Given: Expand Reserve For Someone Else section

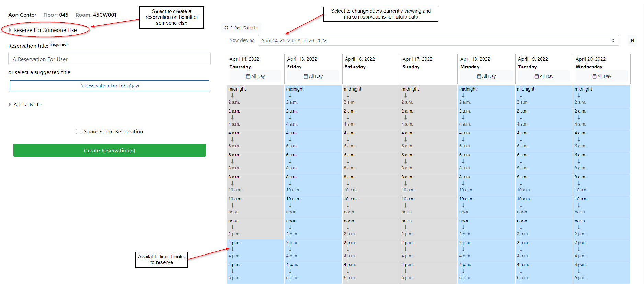Looking at the screenshot, I should tap(43, 30).
